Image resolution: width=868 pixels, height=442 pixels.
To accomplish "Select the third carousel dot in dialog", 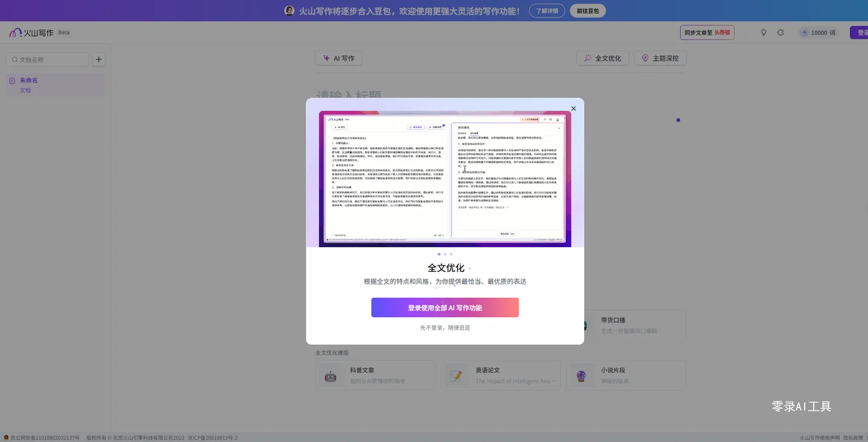I will point(451,254).
